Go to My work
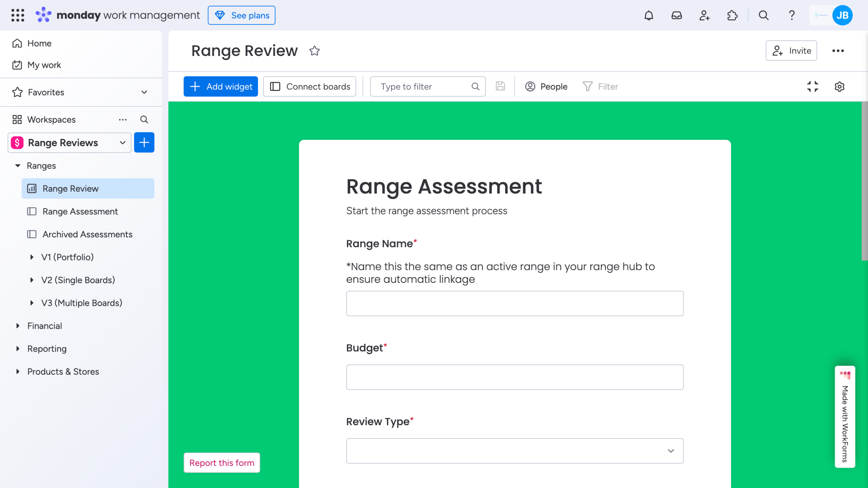The image size is (868, 488). click(44, 65)
